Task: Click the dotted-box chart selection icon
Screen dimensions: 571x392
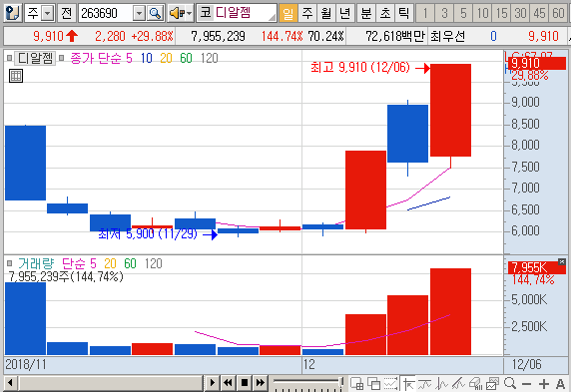Action: 390,384
